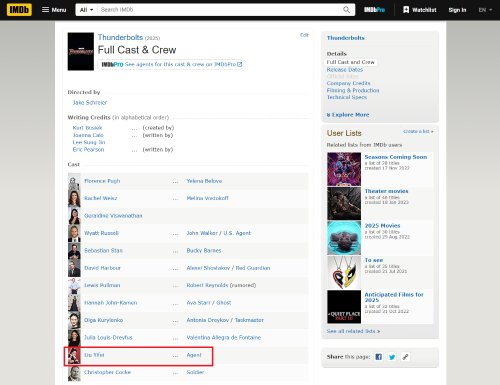Open the Watchlist bookmark icon
The image size is (500, 385).
tap(406, 10)
